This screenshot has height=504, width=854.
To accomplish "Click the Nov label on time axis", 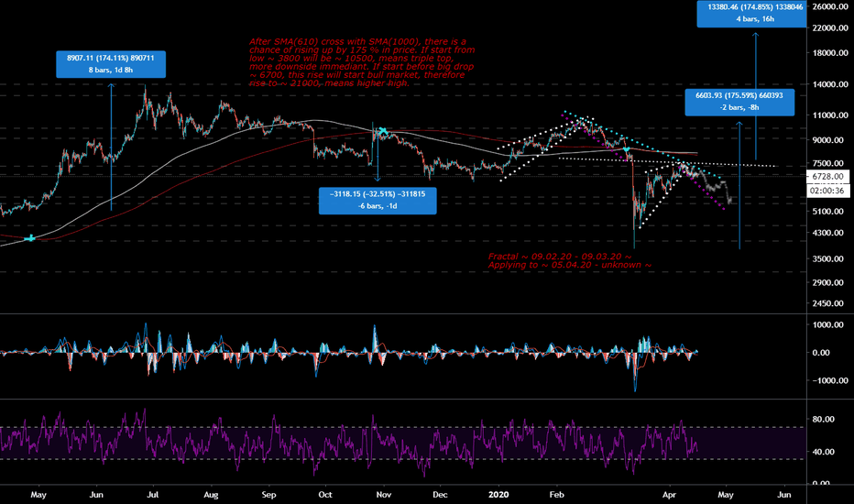I will (384, 495).
